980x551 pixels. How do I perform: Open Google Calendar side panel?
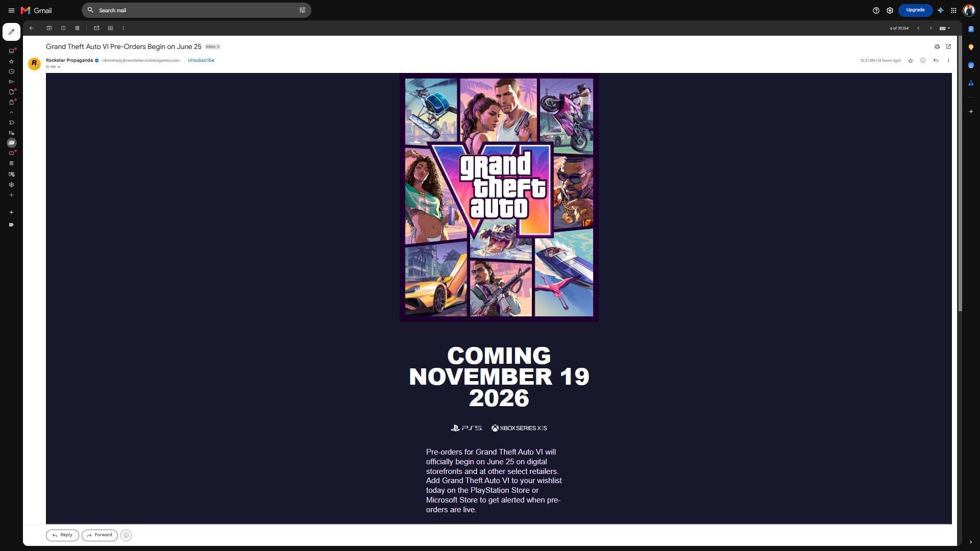pyautogui.click(x=971, y=29)
